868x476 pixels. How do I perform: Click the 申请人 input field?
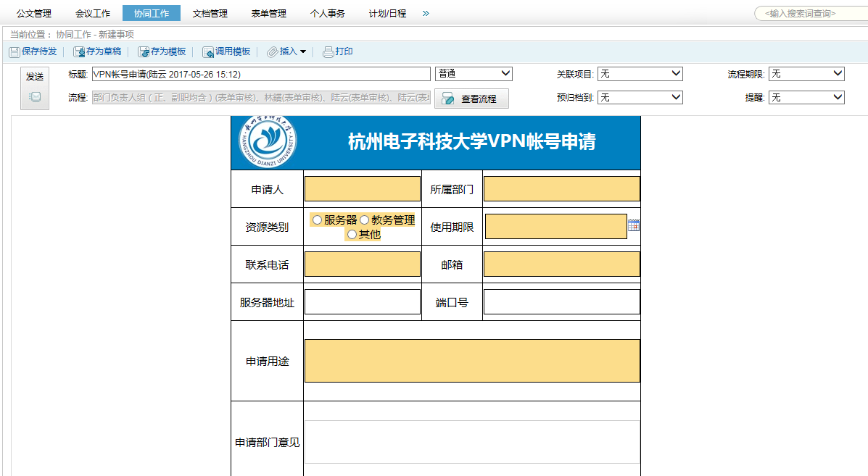363,189
